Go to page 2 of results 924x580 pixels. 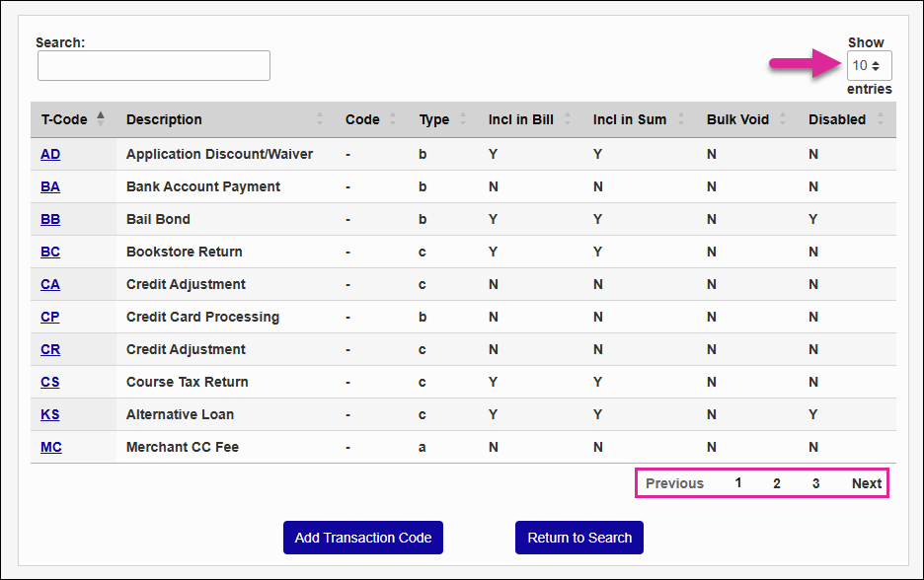click(777, 483)
